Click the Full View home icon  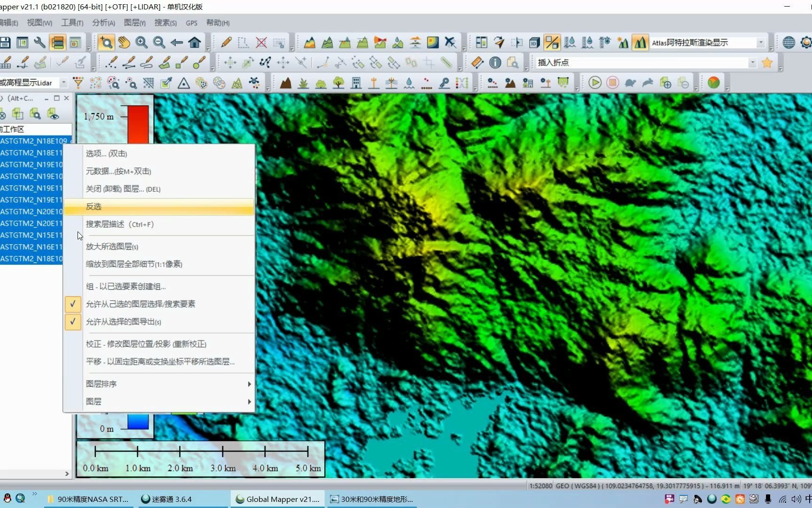point(195,42)
